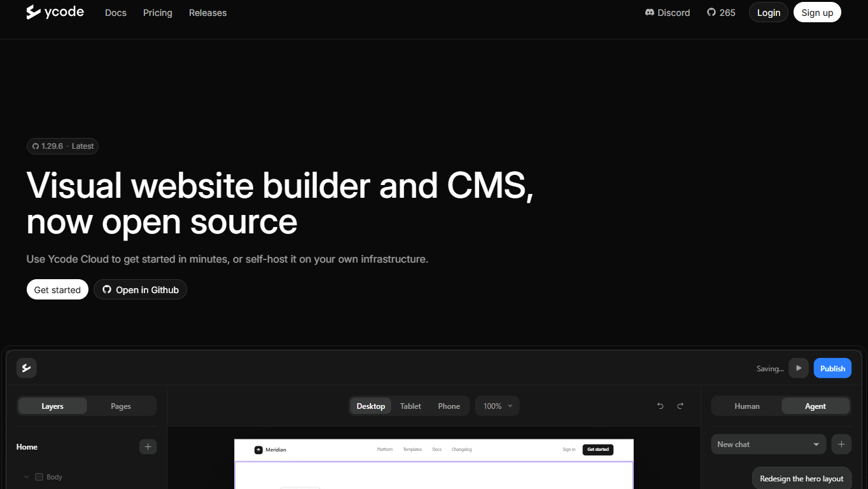Viewport: 868px width, 489px height.
Task: Click the Use Ycode Cloud subtitle text
Action: (227, 259)
